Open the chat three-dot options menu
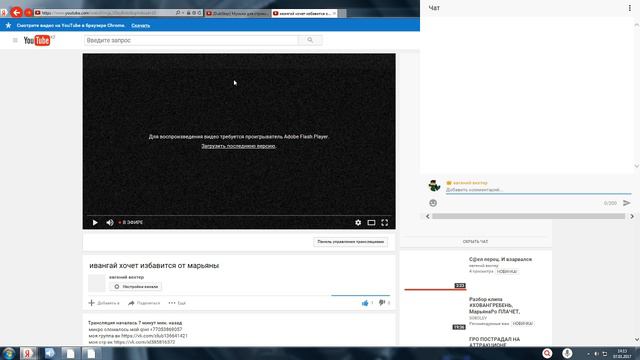The height and width of the screenshot is (360, 640). (629, 8)
